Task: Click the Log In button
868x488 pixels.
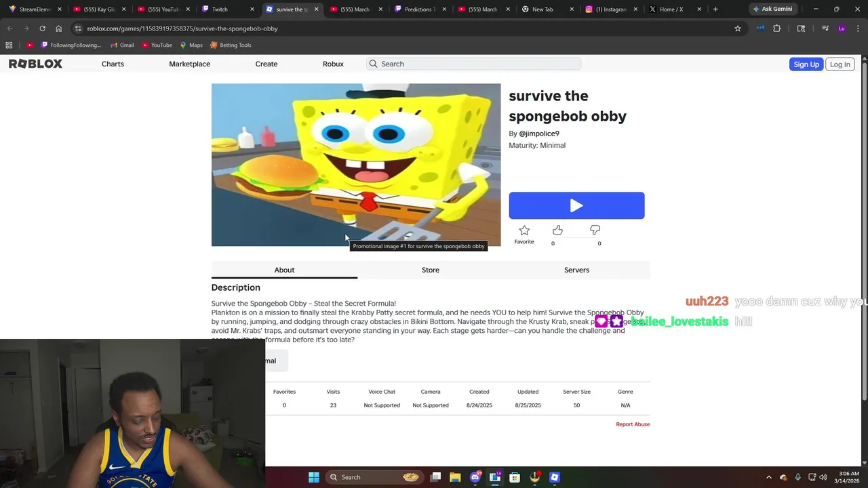Action: tap(840, 64)
